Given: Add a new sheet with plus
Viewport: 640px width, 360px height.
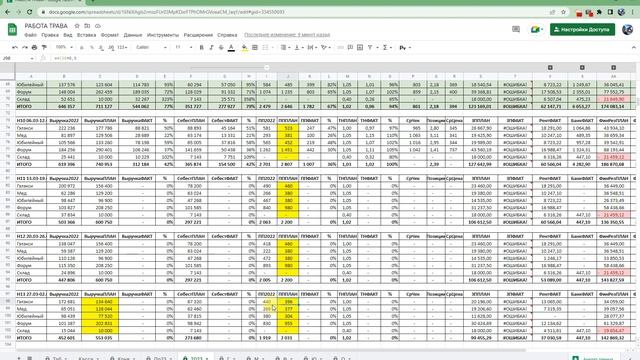Looking at the screenshot, I should pos(18,358).
